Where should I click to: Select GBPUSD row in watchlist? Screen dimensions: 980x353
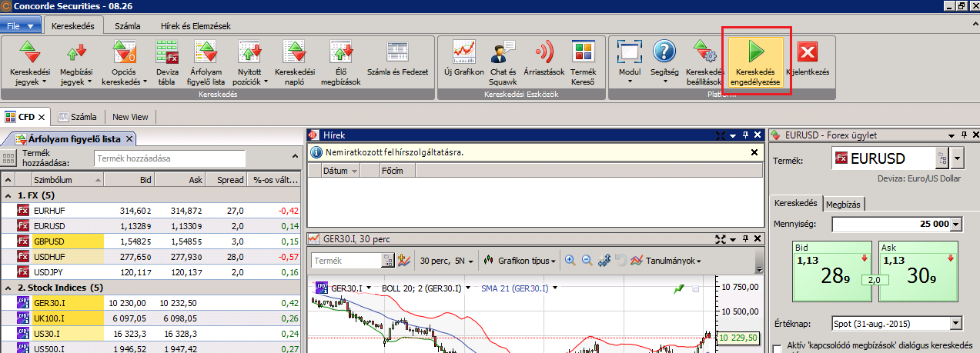151,241
